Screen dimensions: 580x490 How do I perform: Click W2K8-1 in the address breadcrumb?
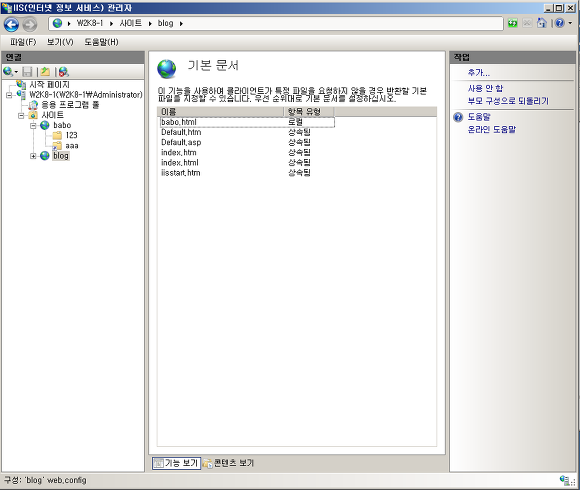(x=90, y=23)
